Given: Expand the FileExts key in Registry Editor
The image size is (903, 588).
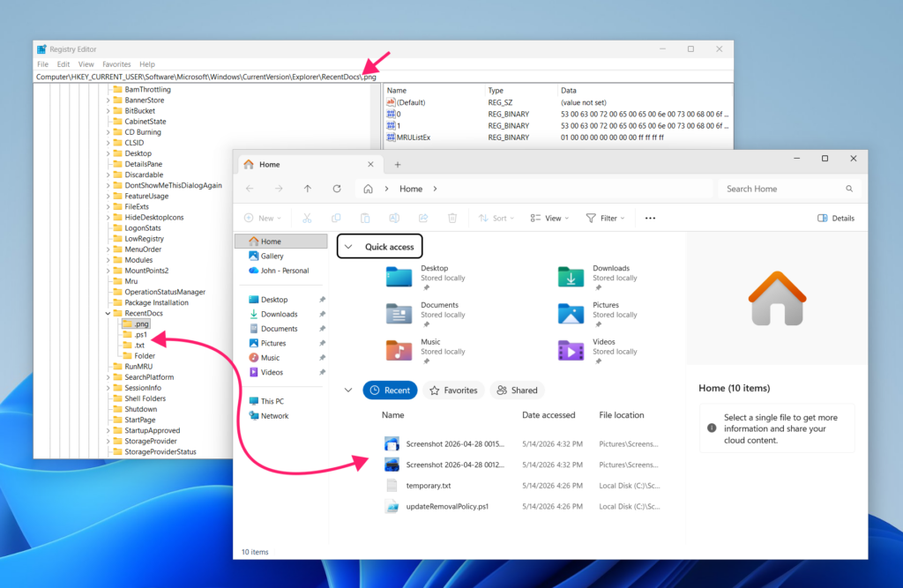Looking at the screenshot, I should click(108, 207).
